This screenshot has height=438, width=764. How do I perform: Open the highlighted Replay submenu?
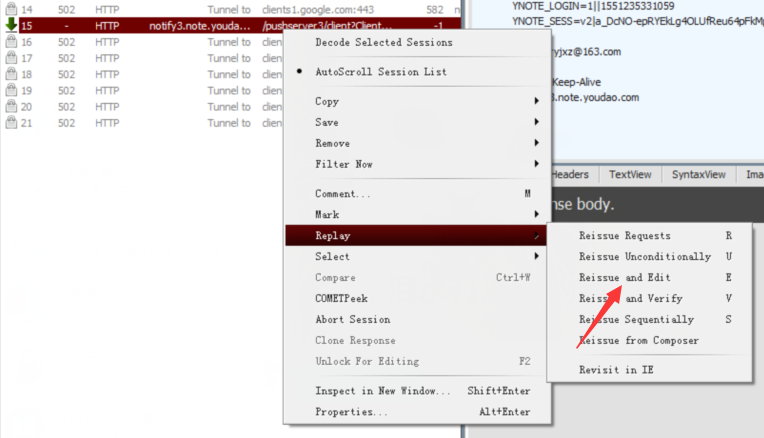[416, 235]
